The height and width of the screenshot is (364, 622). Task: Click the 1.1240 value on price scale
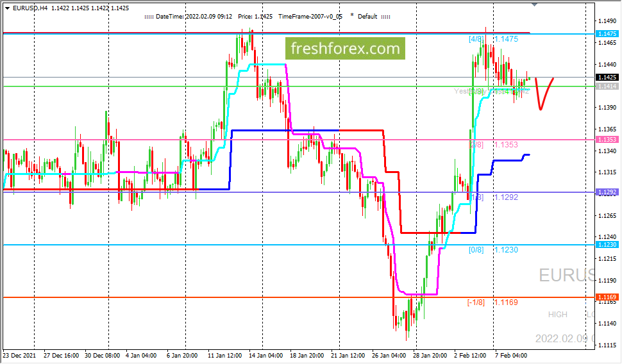[x=607, y=237]
